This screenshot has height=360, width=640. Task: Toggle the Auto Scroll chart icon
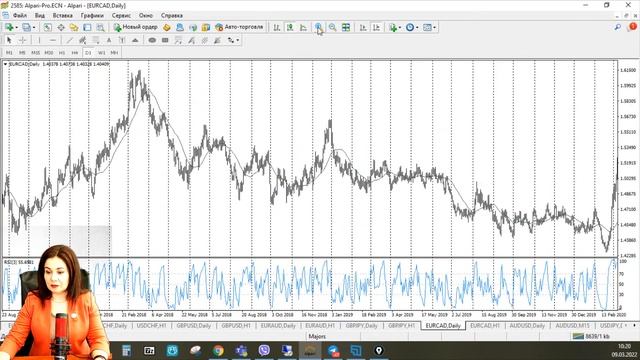point(363,27)
